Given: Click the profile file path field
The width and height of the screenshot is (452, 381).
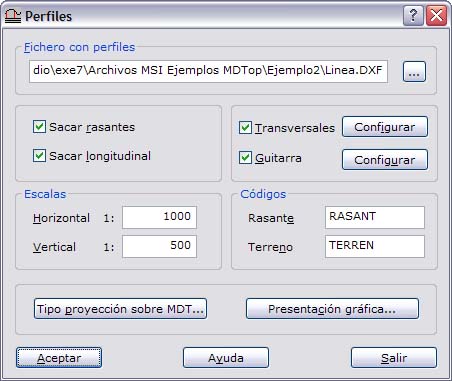Looking at the screenshot, I should 208,71.
